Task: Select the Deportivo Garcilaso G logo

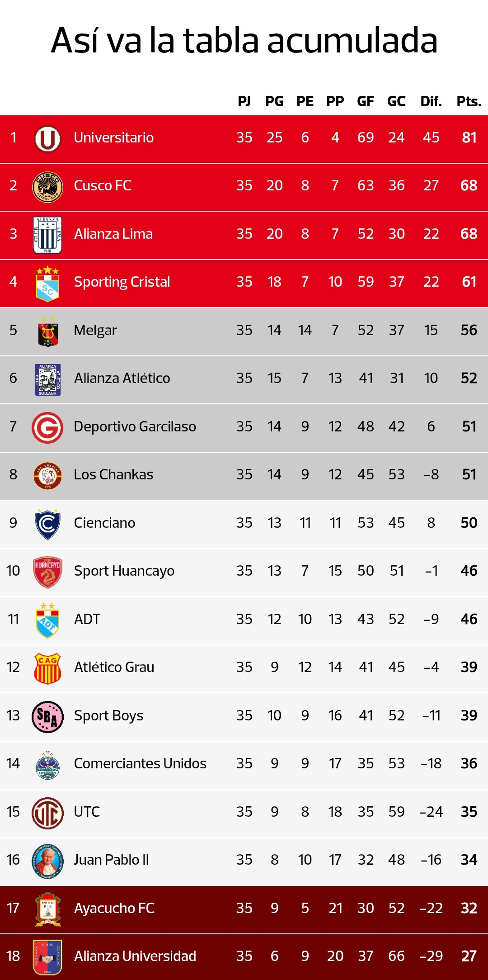Action: (47, 427)
